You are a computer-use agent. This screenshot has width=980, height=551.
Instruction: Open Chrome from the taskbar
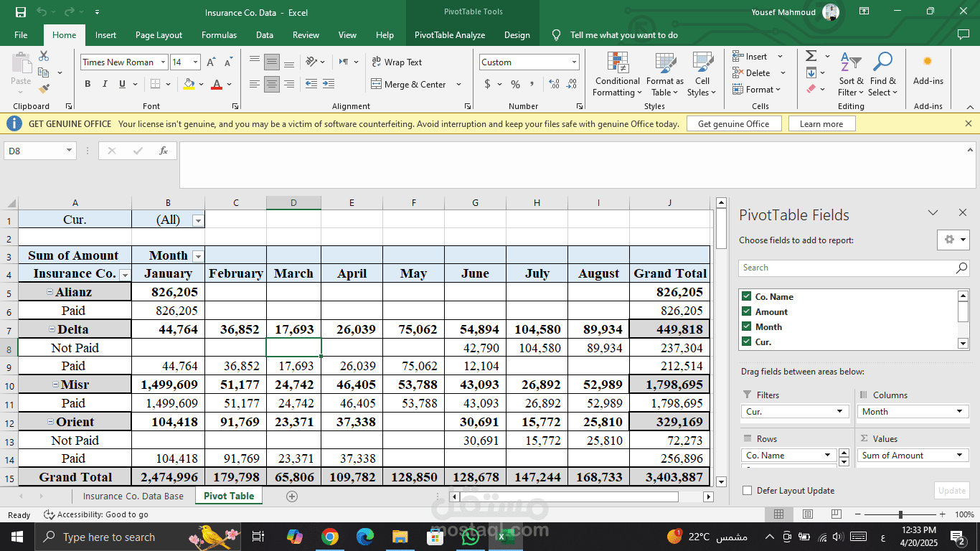coord(330,537)
